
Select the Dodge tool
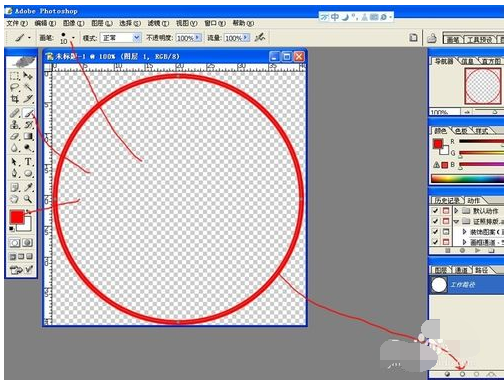pyautogui.click(x=28, y=148)
